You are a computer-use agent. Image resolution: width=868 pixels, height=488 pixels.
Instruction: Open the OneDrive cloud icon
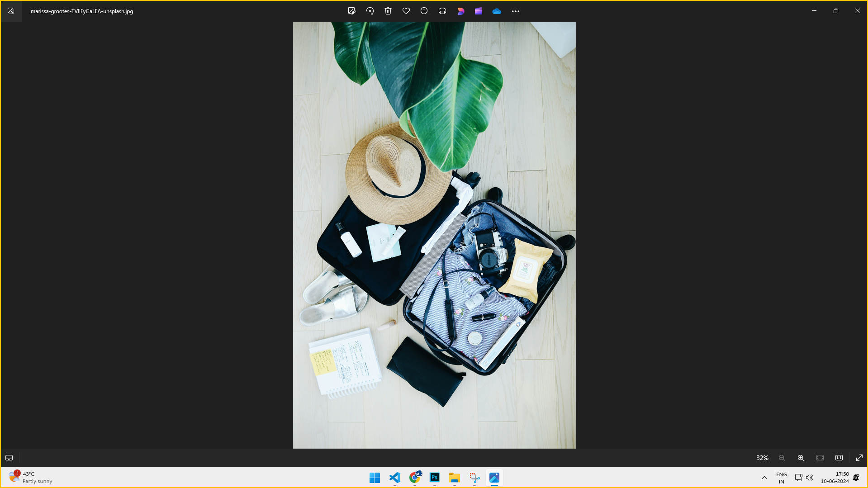click(x=497, y=11)
